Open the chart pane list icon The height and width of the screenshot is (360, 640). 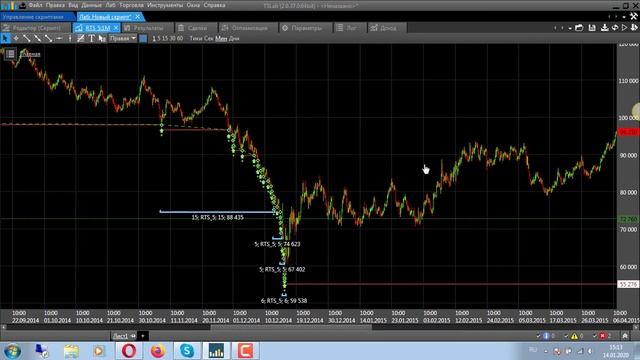[x=11, y=54]
